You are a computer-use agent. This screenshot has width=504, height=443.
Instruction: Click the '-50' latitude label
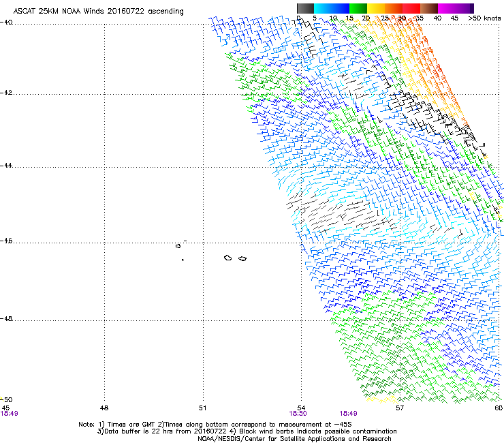click(6, 399)
